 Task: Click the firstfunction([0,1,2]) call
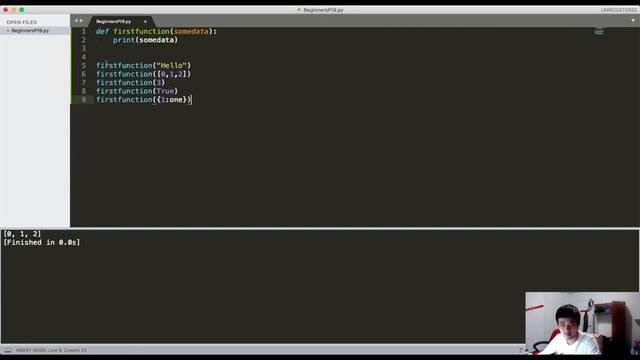(144, 74)
